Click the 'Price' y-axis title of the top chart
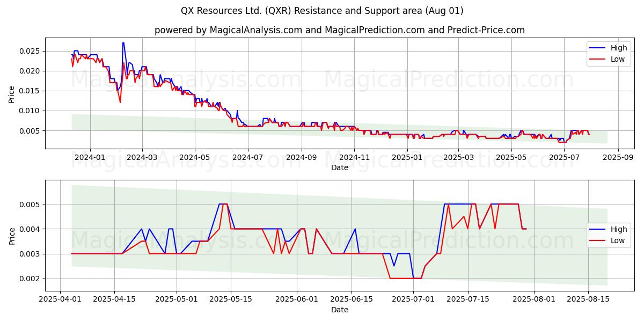This screenshot has width=644, height=322. coord(12,93)
